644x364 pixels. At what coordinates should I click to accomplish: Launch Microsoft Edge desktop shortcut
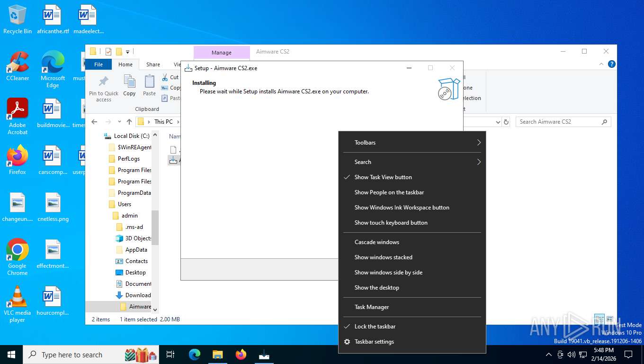pos(53,69)
